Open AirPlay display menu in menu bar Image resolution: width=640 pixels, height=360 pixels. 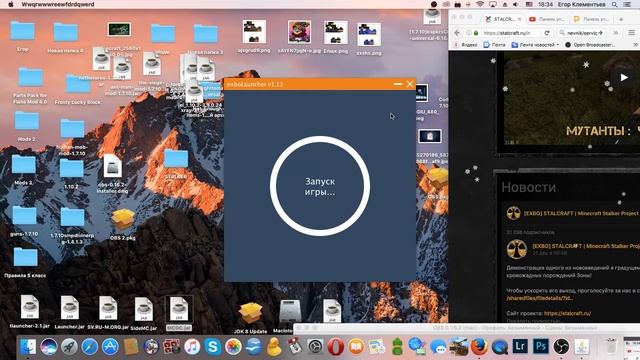coord(493,4)
